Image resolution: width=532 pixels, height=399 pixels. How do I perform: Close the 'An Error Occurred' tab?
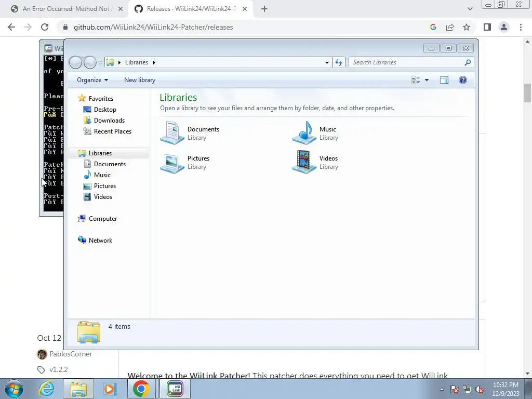pyautogui.click(x=121, y=9)
